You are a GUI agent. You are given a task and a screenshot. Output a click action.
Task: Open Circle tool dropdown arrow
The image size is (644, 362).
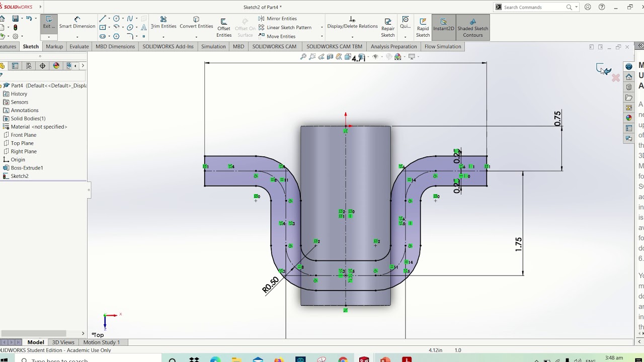(123, 19)
